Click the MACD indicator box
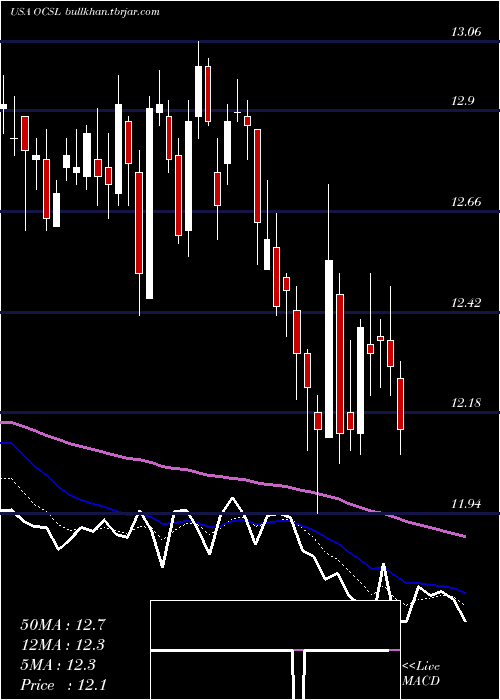 click(275, 650)
